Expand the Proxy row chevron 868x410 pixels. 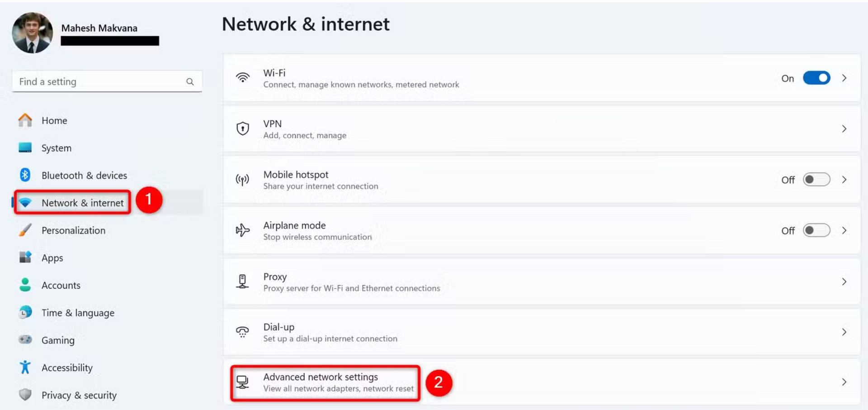point(844,281)
